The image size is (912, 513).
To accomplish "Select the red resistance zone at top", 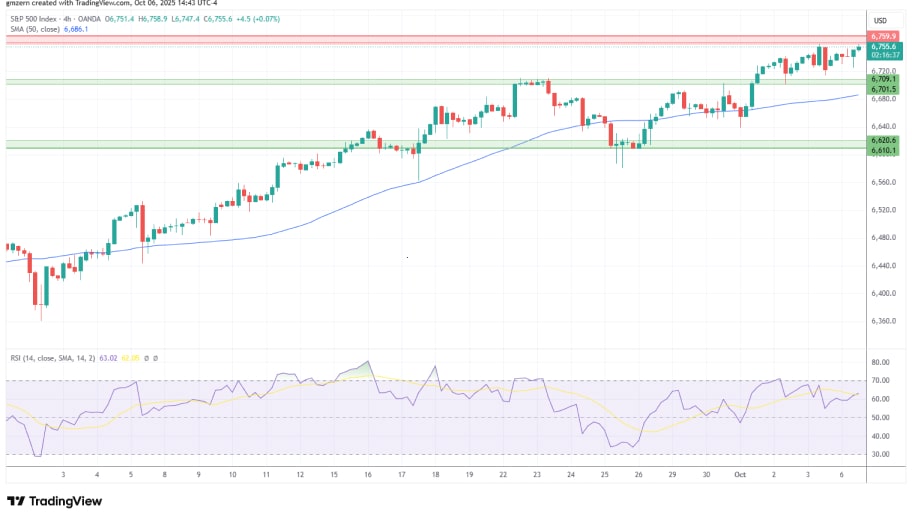I will (x=430, y=40).
